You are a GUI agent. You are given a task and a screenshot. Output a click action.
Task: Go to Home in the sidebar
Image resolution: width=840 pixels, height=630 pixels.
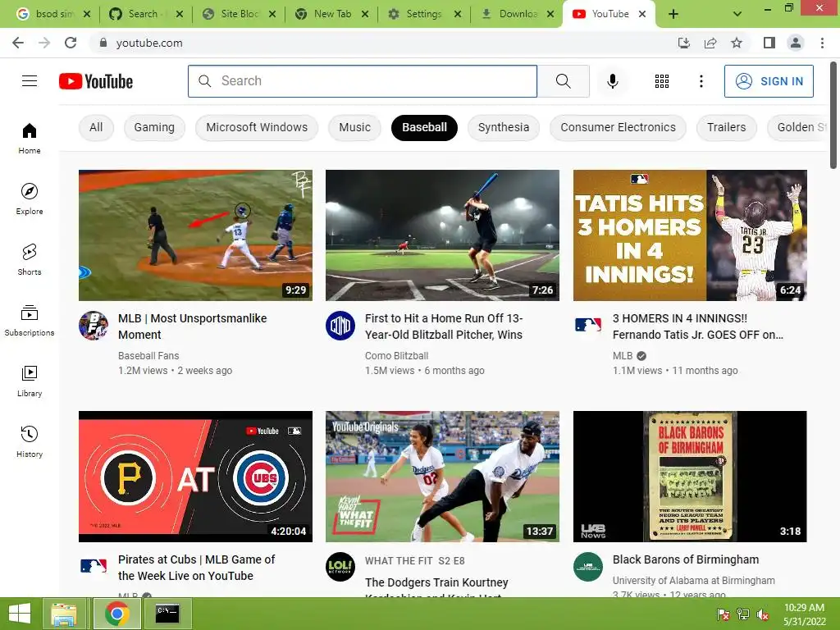pos(30,138)
